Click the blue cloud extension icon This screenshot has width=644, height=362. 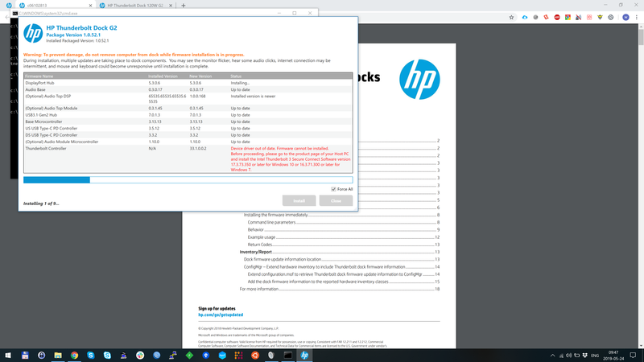click(525, 17)
